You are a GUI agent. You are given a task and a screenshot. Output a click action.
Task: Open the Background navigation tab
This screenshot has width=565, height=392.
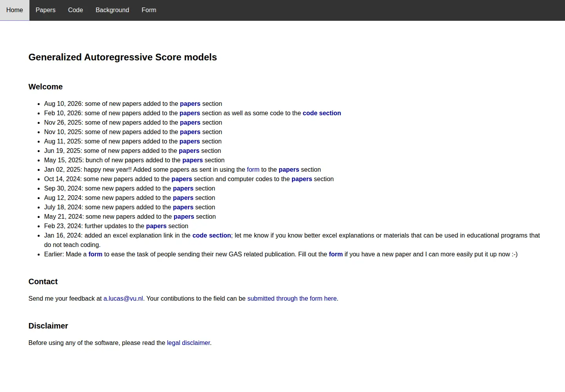(112, 10)
